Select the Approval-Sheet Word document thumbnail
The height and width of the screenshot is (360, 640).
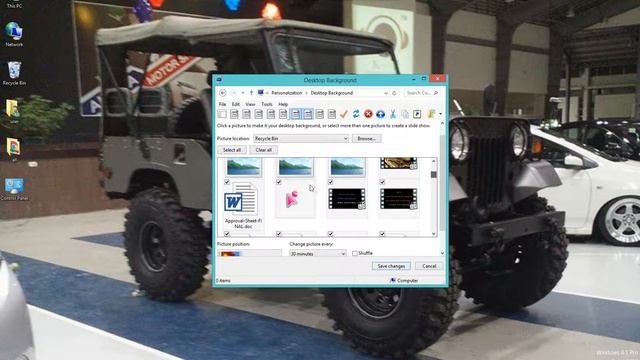244,205
